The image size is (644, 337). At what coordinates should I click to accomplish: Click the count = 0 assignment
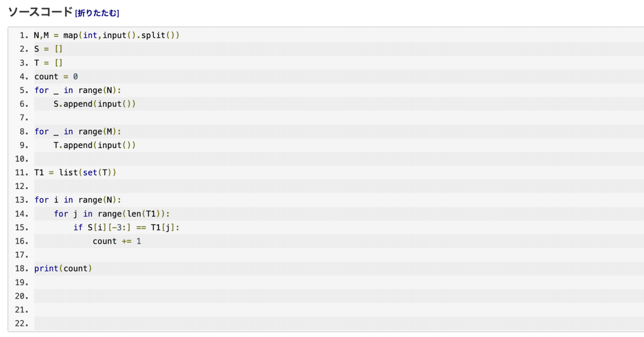tap(55, 76)
